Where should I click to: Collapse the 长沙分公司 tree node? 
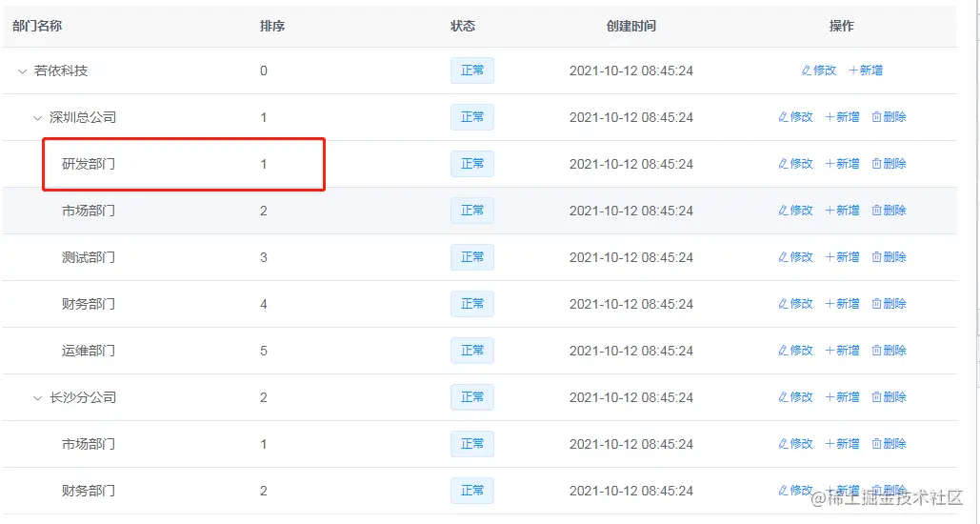point(37,397)
